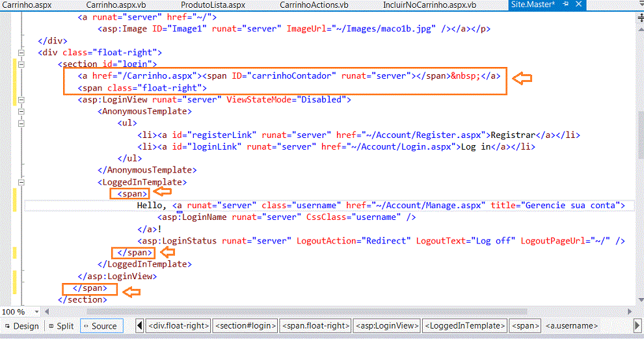The width and height of the screenshot is (644, 339).
Task: Open the 100 % zoom dropdown
Action: click(36, 312)
